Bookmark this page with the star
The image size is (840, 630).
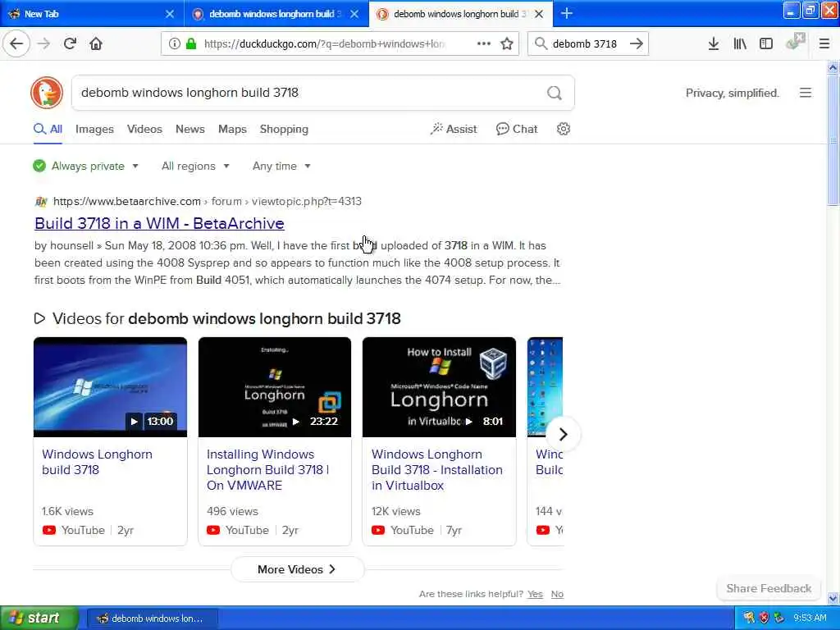click(507, 43)
